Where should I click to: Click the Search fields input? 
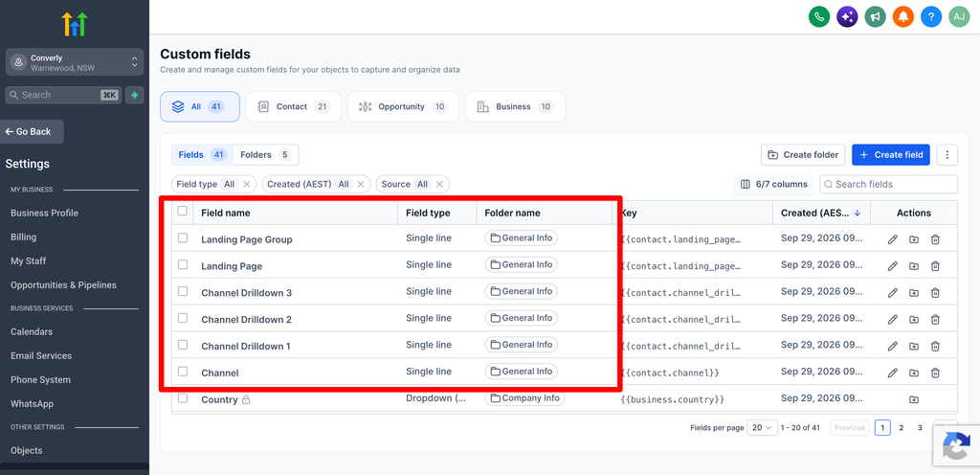[x=888, y=185]
